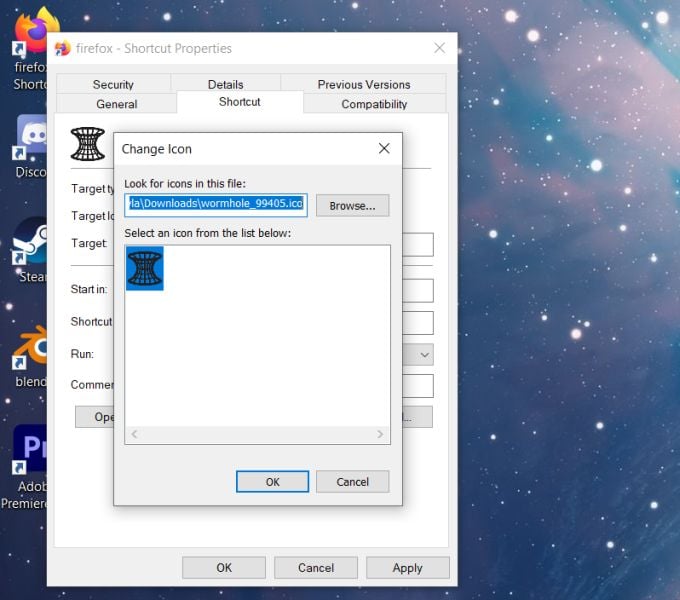
Task: Switch to the Security tab
Action: [x=113, y=84]
